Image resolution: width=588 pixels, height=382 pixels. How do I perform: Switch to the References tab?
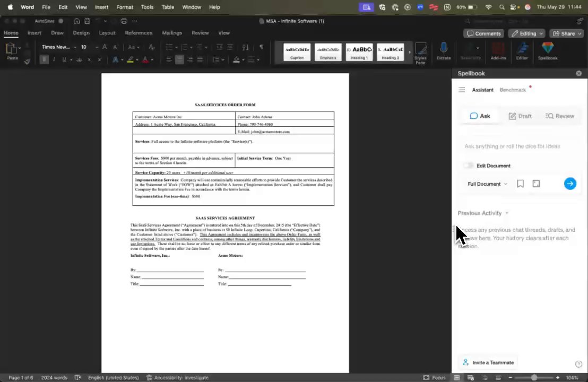click(x=139, y=33)
